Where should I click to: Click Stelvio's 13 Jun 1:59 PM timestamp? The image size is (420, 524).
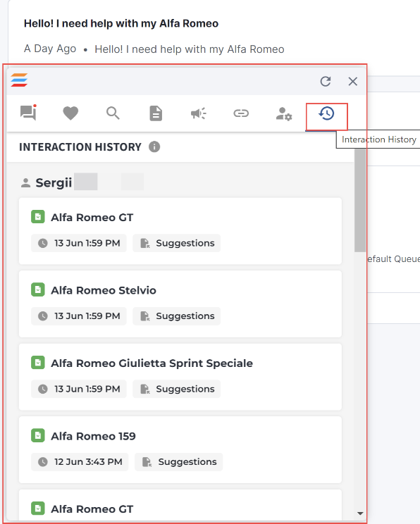[79, 316]
